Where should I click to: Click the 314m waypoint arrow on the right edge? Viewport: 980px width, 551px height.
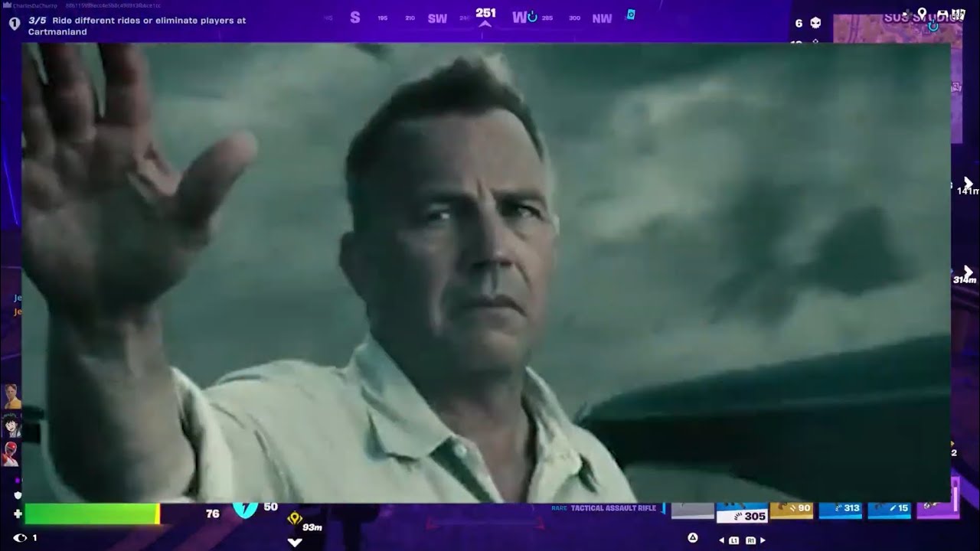coord(968,272)
